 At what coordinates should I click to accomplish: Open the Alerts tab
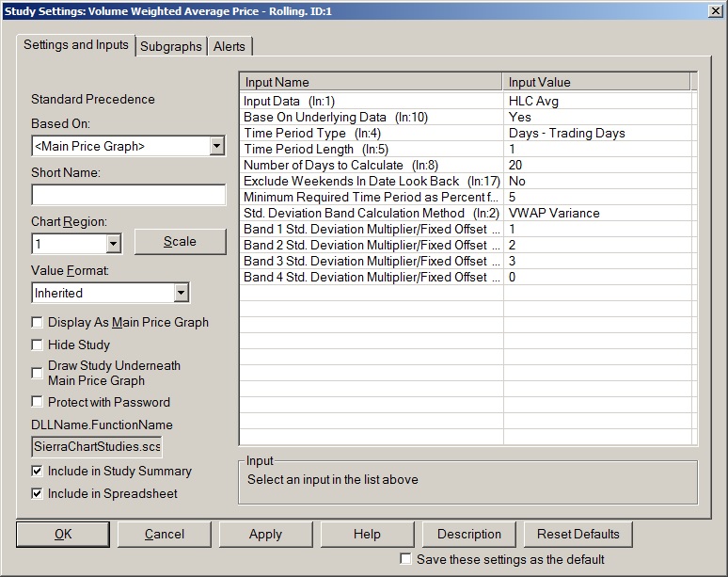click(229, 46)
